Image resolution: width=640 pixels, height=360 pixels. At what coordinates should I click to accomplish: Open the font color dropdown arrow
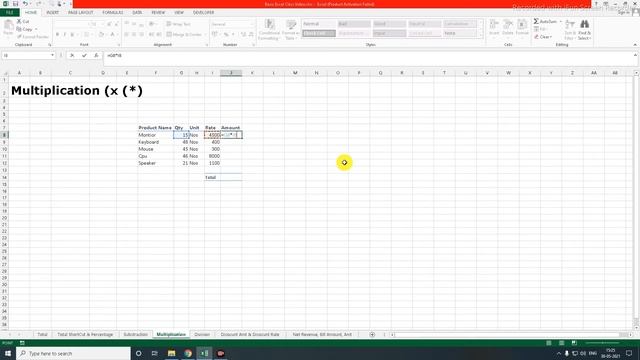[x=118, y=35]
